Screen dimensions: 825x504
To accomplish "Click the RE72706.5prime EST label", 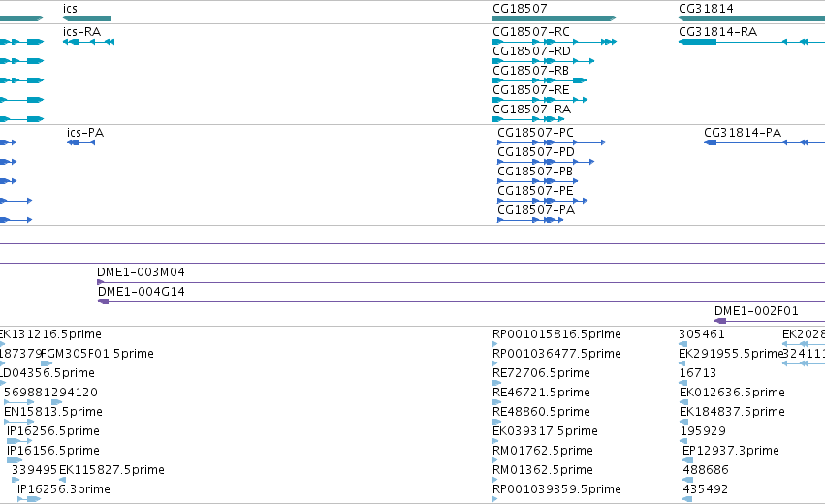I will pos(541,373).
